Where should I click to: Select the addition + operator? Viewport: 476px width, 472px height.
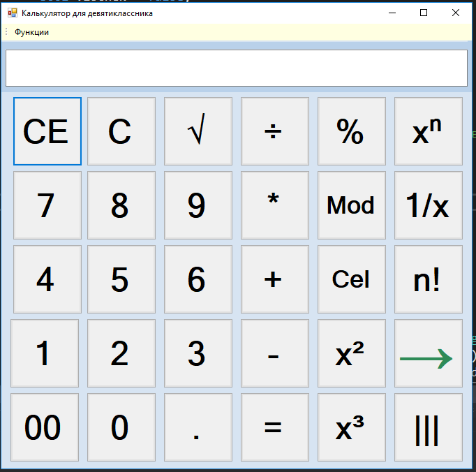[275, 279]
